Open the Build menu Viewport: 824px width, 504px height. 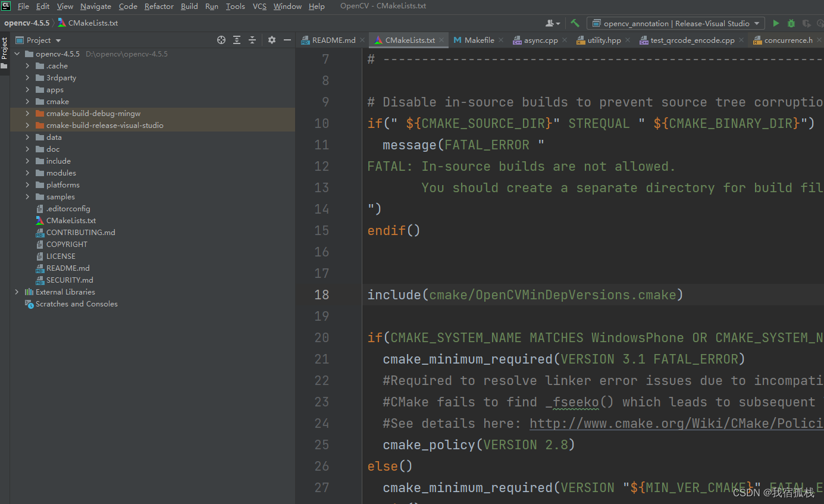tap(189, 6)
